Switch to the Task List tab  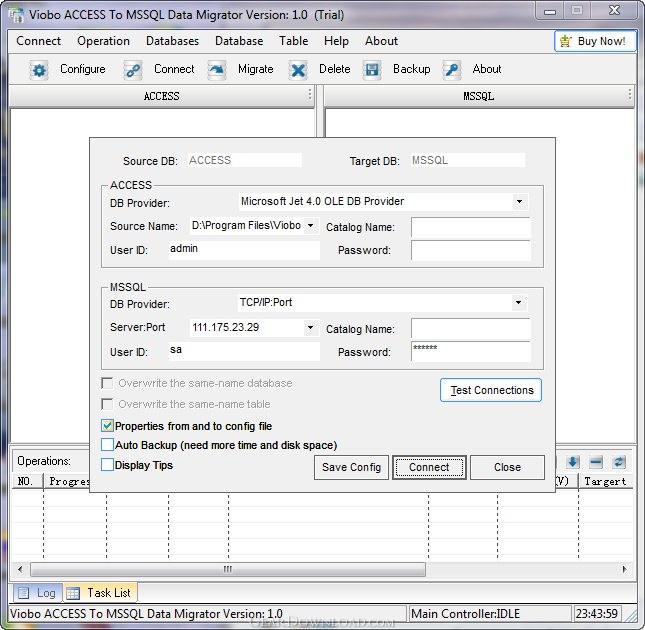(100, 593)
